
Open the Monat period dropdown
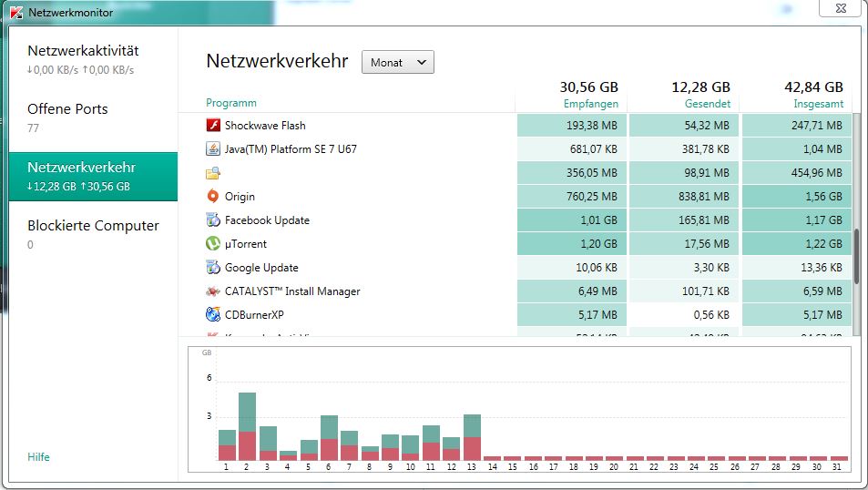pyautogui.click(x=397, y=62)
